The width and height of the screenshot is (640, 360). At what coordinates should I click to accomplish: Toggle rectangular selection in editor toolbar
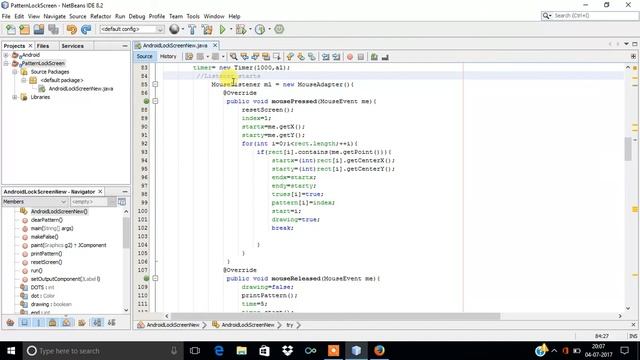(x=277, y=57)
